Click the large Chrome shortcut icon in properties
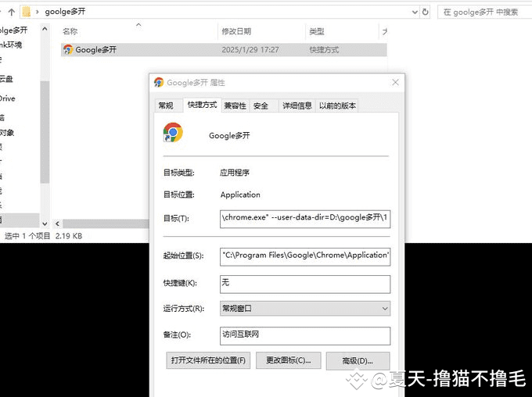Image resolution: width=532 pixels, height=397 pixels. click(173, 133)
